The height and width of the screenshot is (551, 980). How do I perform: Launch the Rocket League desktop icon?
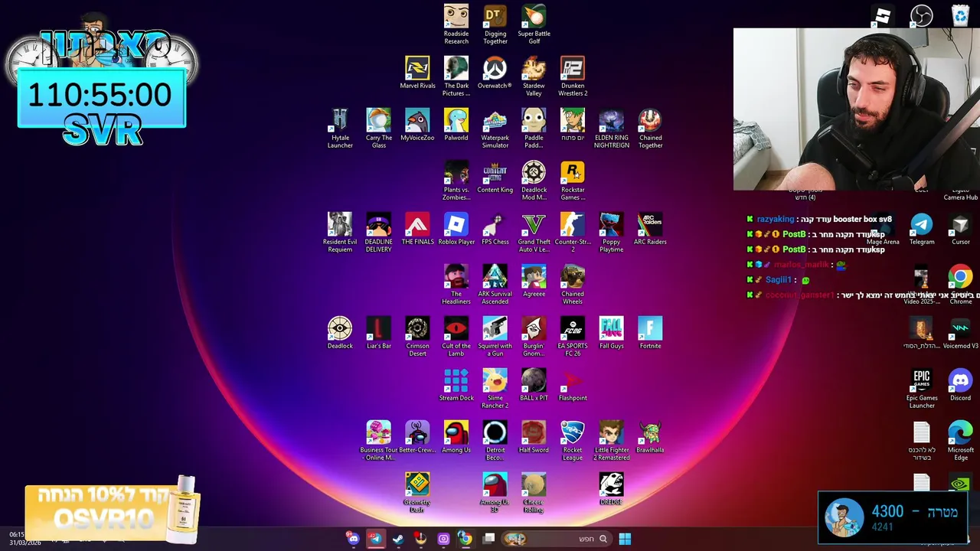pos(573,441)
